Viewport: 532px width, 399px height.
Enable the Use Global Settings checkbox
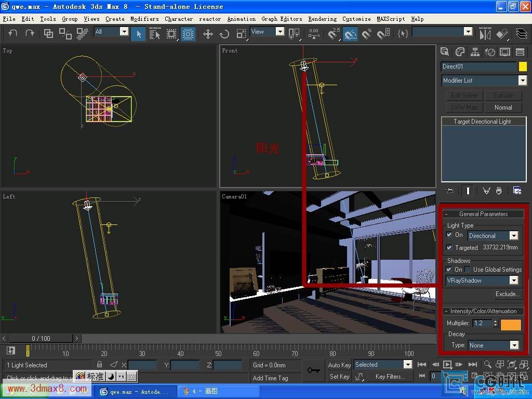468,270
